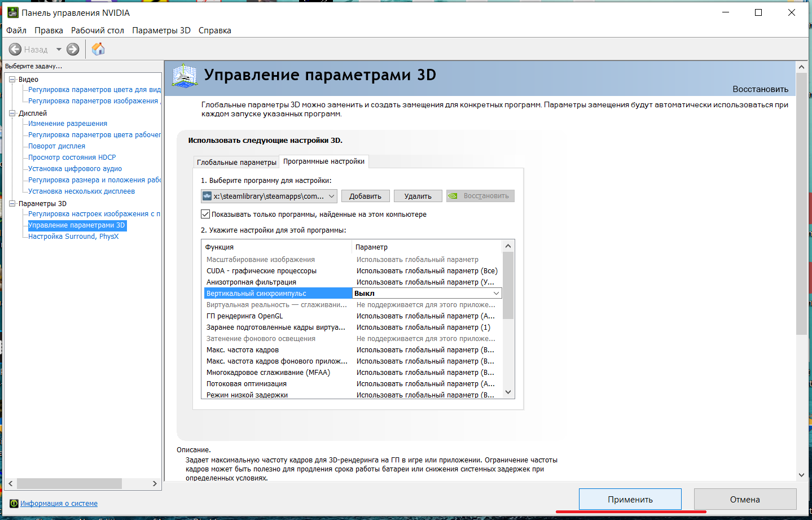
Task: Open the Правка menu
Action: [49, 30]
